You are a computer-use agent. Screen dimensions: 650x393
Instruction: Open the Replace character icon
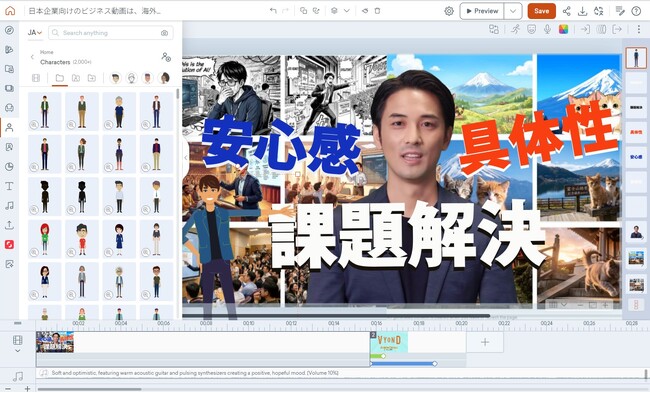(x=494, y=29)
